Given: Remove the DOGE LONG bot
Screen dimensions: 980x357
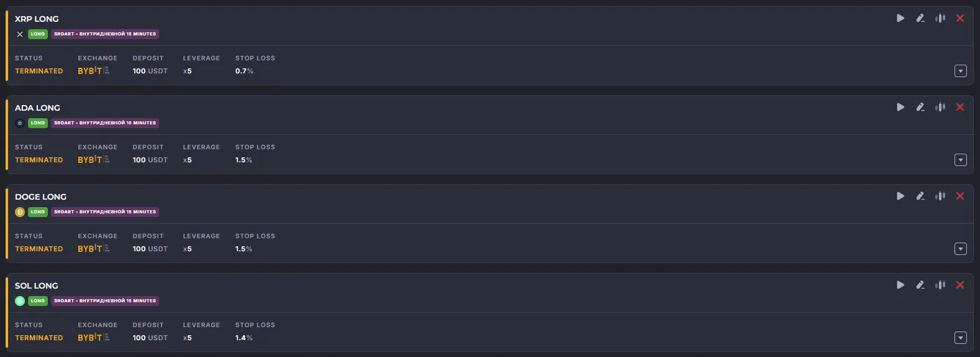Looking at the screenshot, I should click(x=960, y=196).
